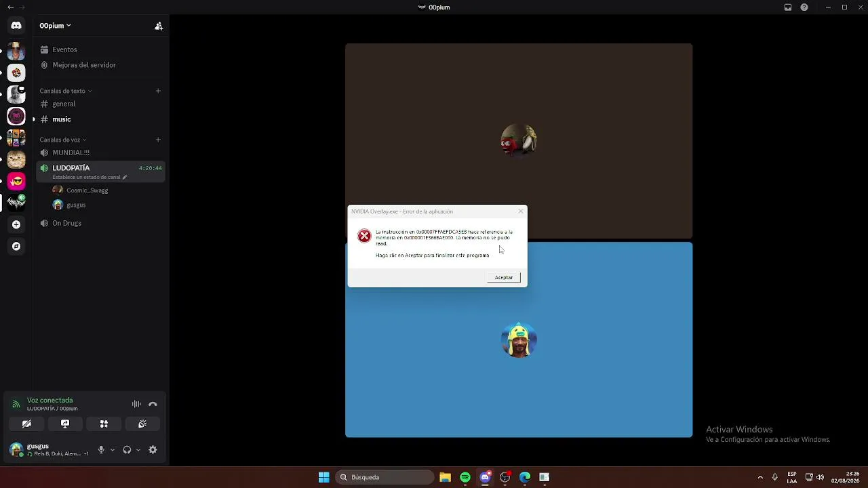Viewport: 868px width, 488px height.
Task: Click the Voz conectada status text
Action: (50, 401)
